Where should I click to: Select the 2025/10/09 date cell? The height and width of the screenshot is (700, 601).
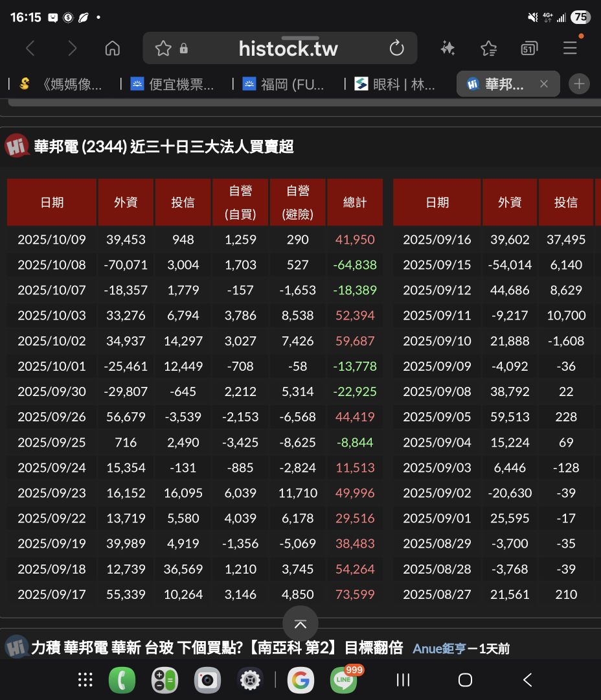click(x=52, y=240)
